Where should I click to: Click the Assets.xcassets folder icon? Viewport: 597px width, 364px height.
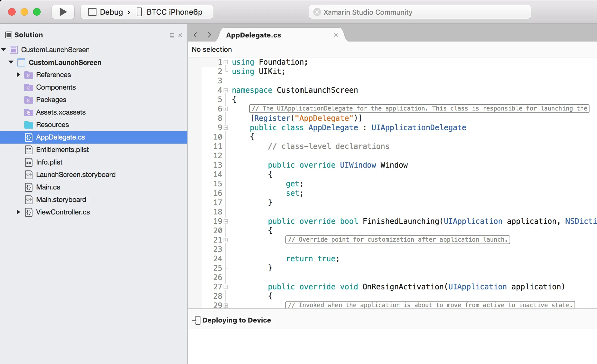[x=29, y=112]
